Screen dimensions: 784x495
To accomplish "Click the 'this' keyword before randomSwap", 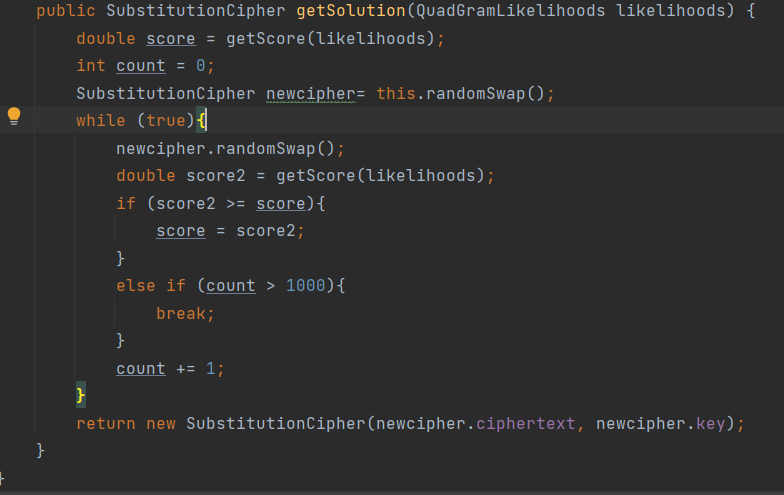I will (x=396, y=94).
